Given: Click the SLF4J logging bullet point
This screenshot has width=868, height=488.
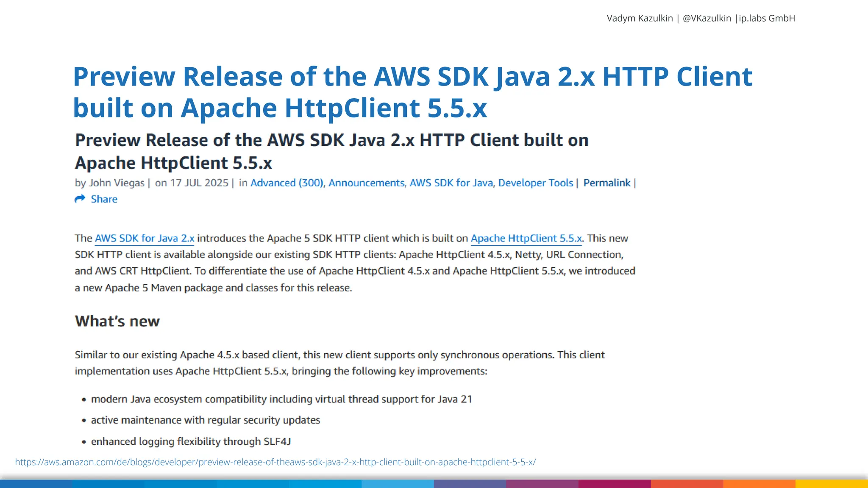Looking at the screenshot, I should pyautogui.click(x=191, y=442).
